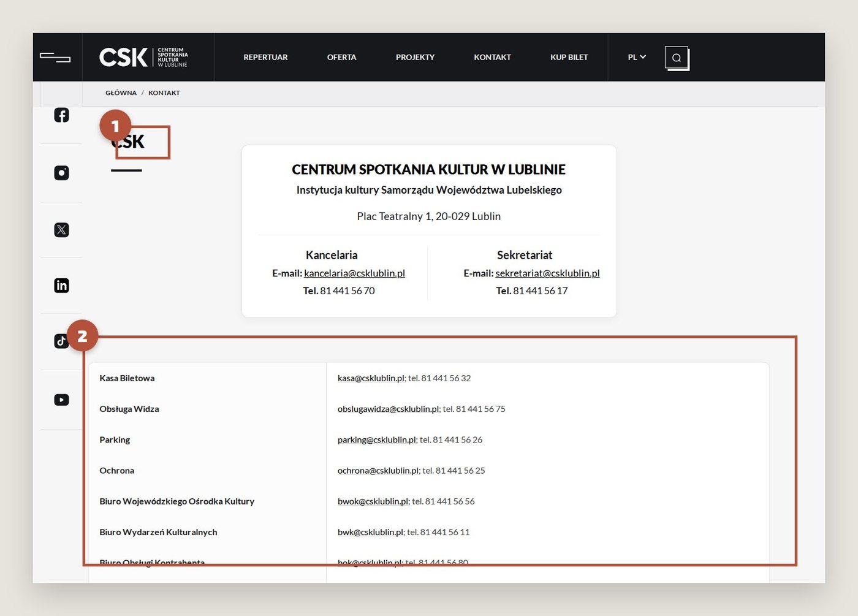Open the YouTube social icon

pyautogui.click(x=61, y=400)
